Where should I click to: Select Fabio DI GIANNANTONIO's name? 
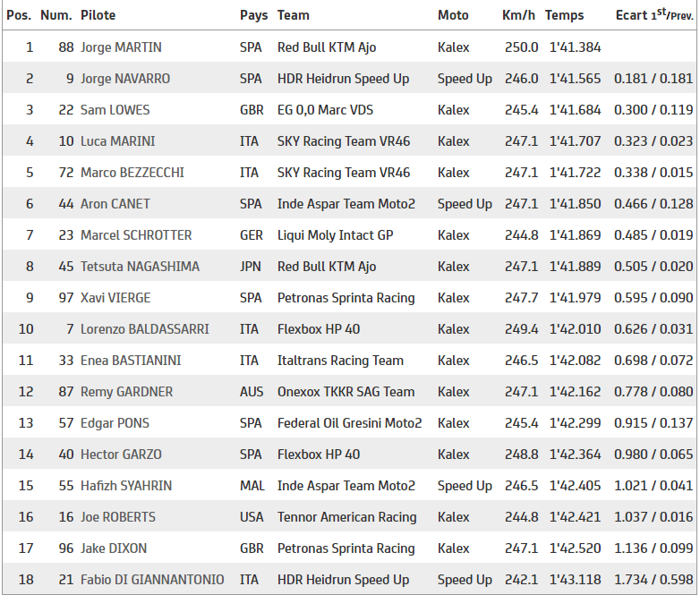pos(152,580)
